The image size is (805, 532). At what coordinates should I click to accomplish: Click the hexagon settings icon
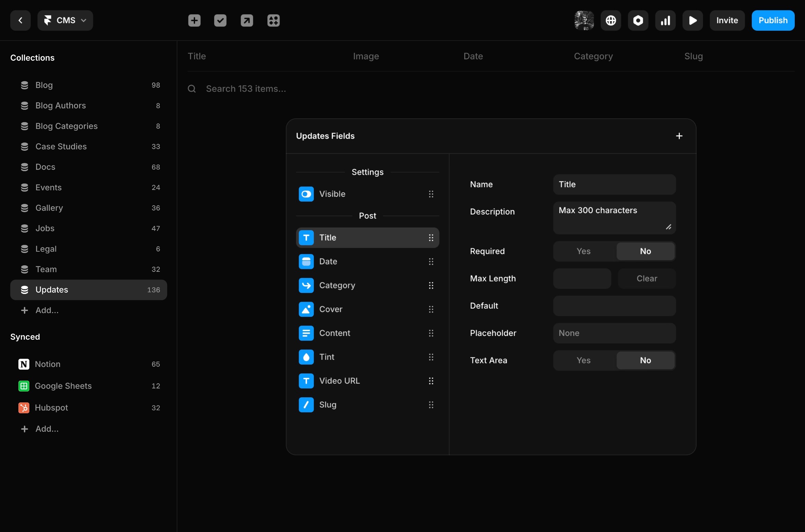coord(638,20)
